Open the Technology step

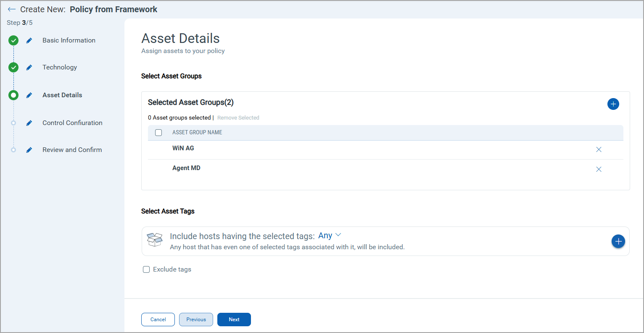[60, 67]
